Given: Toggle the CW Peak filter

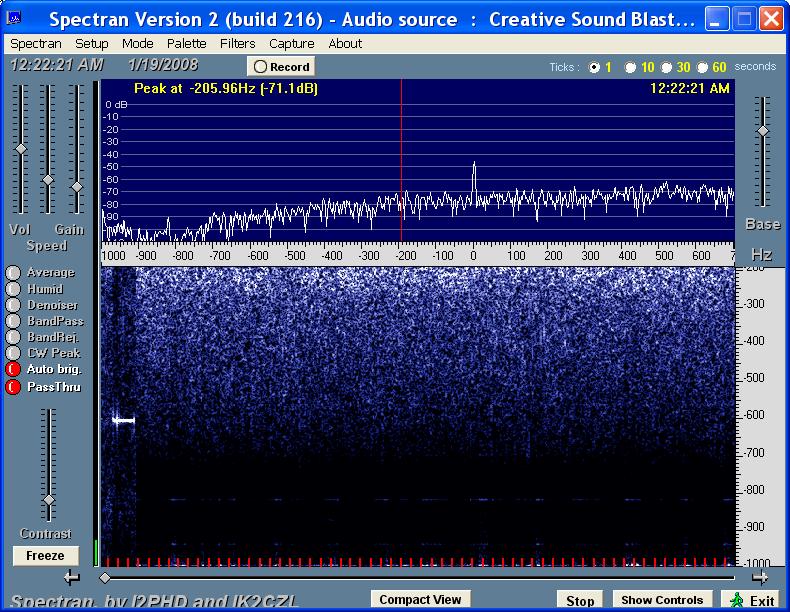Looking at the screenshot, I should coord(13,353).
